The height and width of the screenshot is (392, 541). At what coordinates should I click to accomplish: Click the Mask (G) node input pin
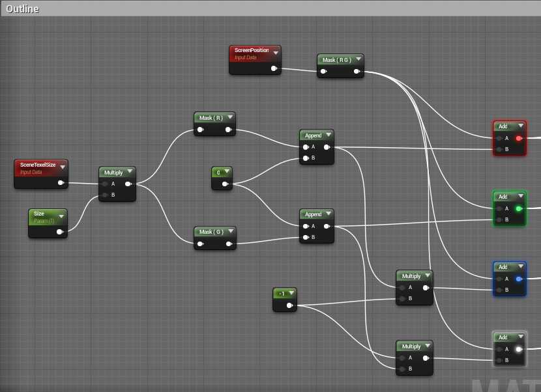pos(200,244)
